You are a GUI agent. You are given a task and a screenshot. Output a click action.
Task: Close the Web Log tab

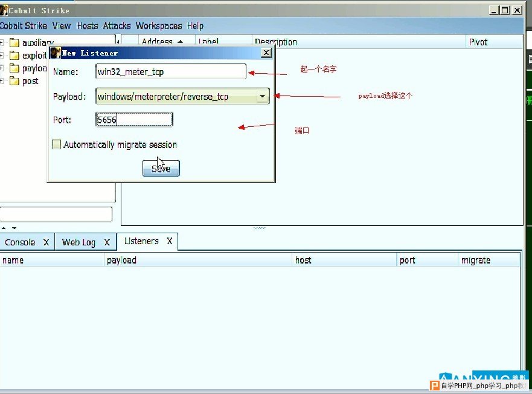(x=107, y=242)
